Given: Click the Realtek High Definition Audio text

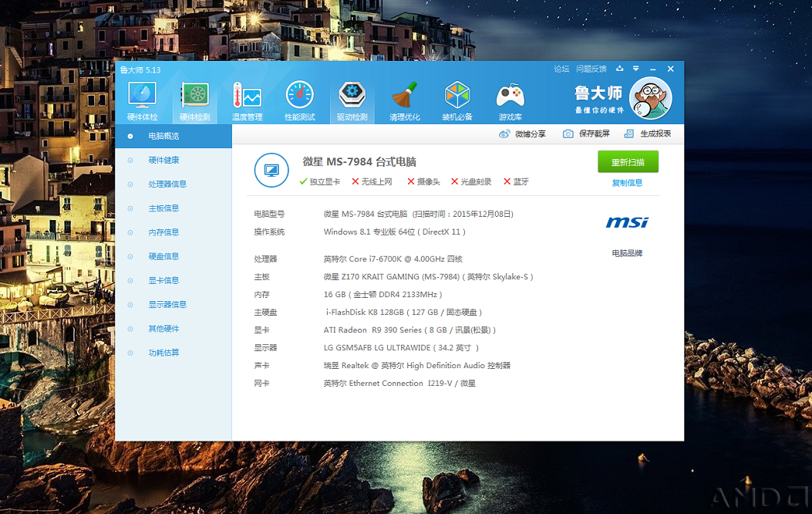Looking at the screenshot, I should [x=417, y=365].
